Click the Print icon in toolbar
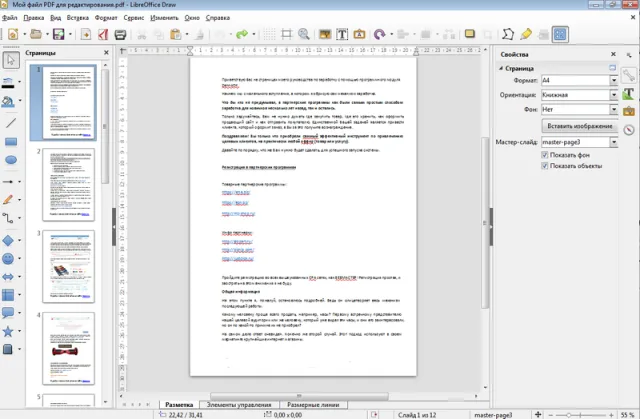640x419 pixels. tap(120, 34)
